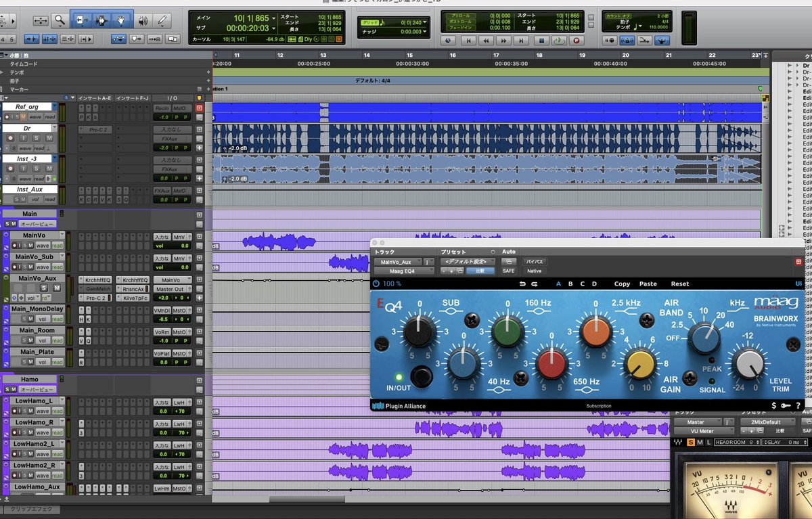812x519 pixels.
Task: Click Paste in the Maag EQ4 toolbar
Action: tap(648, 284)
